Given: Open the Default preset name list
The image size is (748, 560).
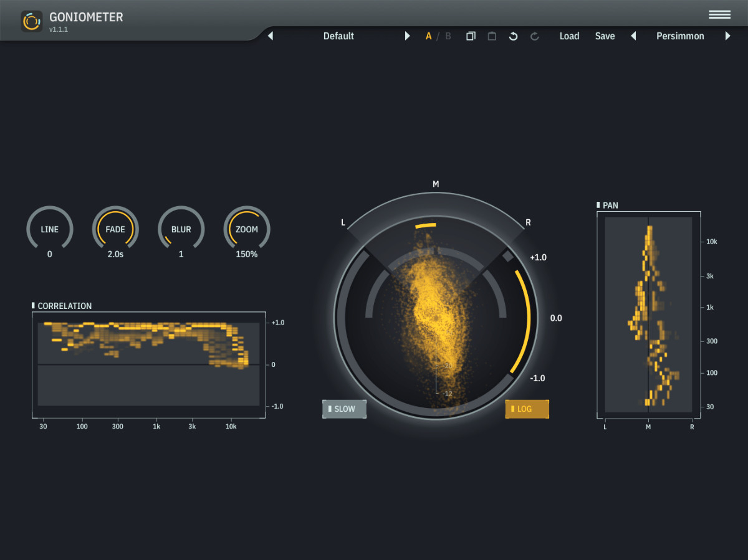Looking at the screenshot, I should tap(338, 36).
